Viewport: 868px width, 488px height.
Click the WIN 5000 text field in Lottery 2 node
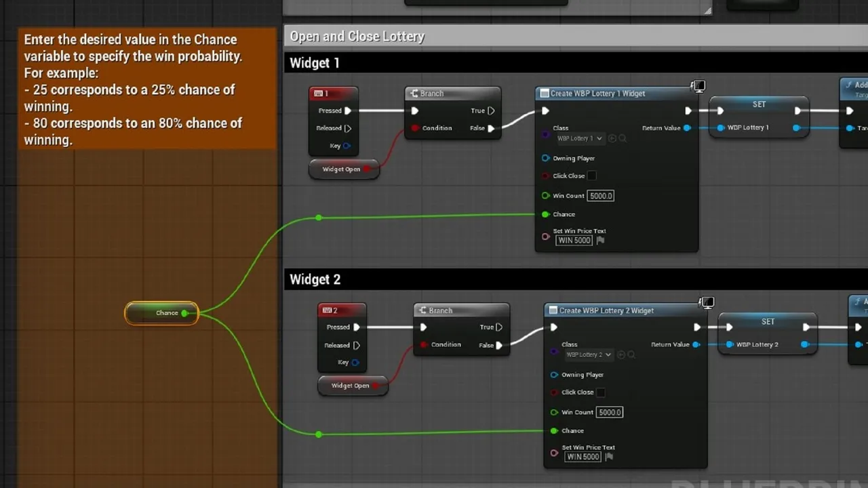click(583, 457)
